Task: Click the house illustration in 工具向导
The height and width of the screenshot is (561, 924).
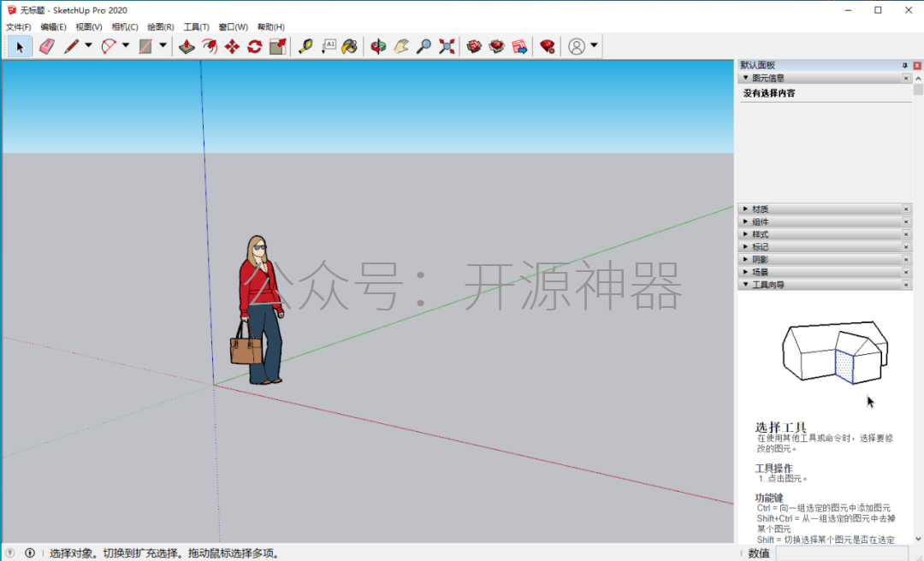Action: coord(834,351)
